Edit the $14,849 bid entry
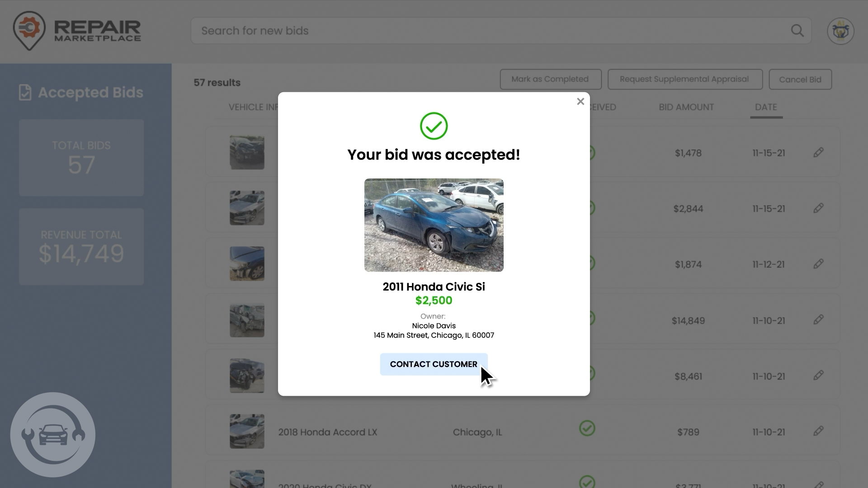The width and height of the screenshot is (868, 488). [818, 320]
